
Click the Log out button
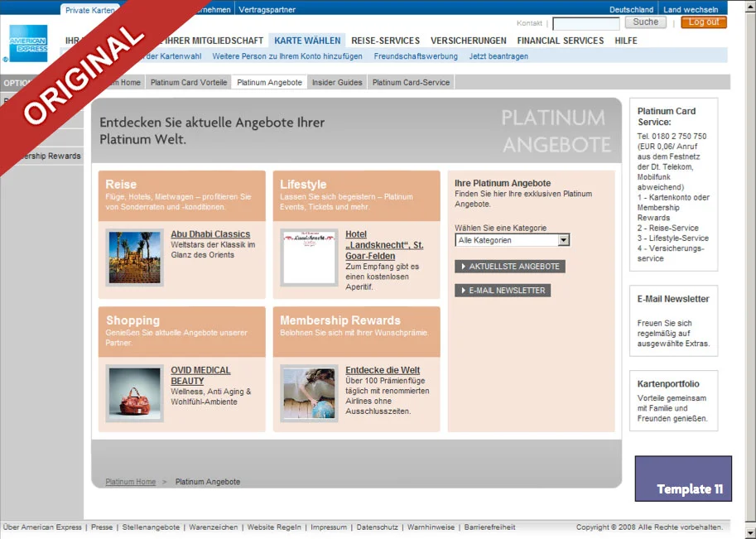click(704, 22)
